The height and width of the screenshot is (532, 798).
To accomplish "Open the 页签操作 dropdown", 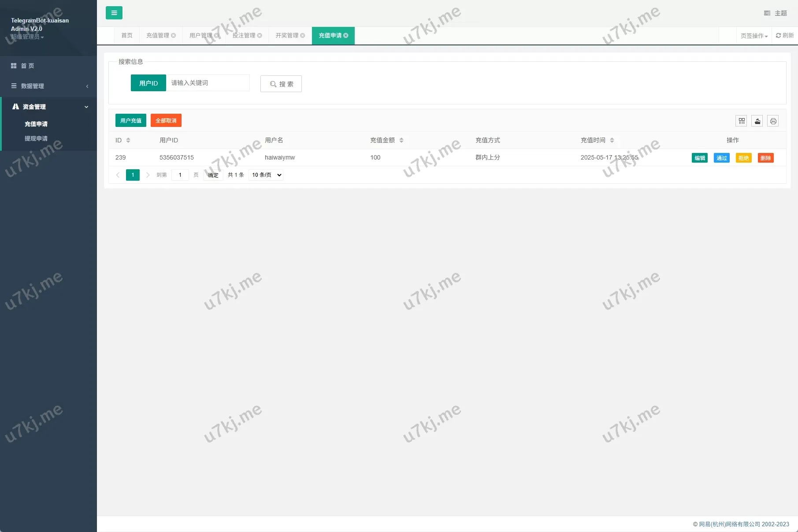I will pos(754,36).
